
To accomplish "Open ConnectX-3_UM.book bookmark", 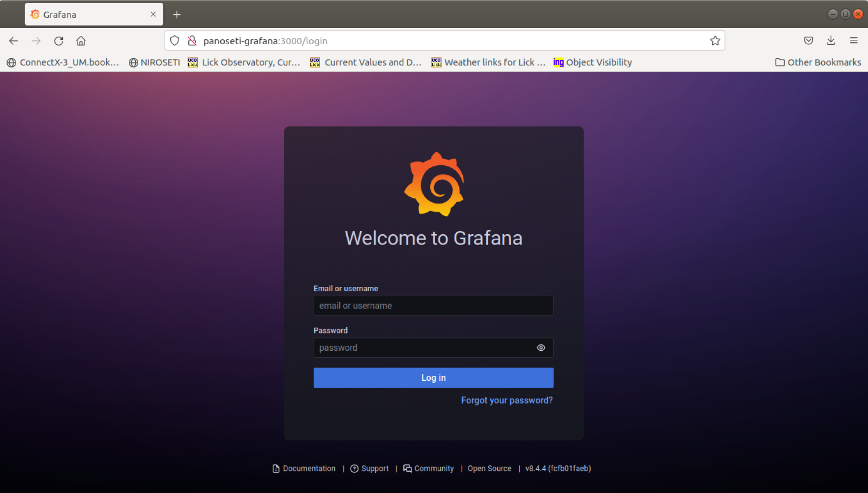I will 63,62.
